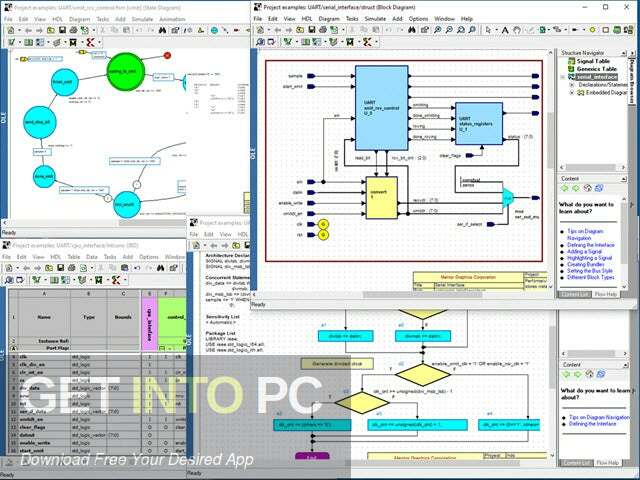Click the open folder icon in Block Diagram toolbar

[x=300, y=30]
